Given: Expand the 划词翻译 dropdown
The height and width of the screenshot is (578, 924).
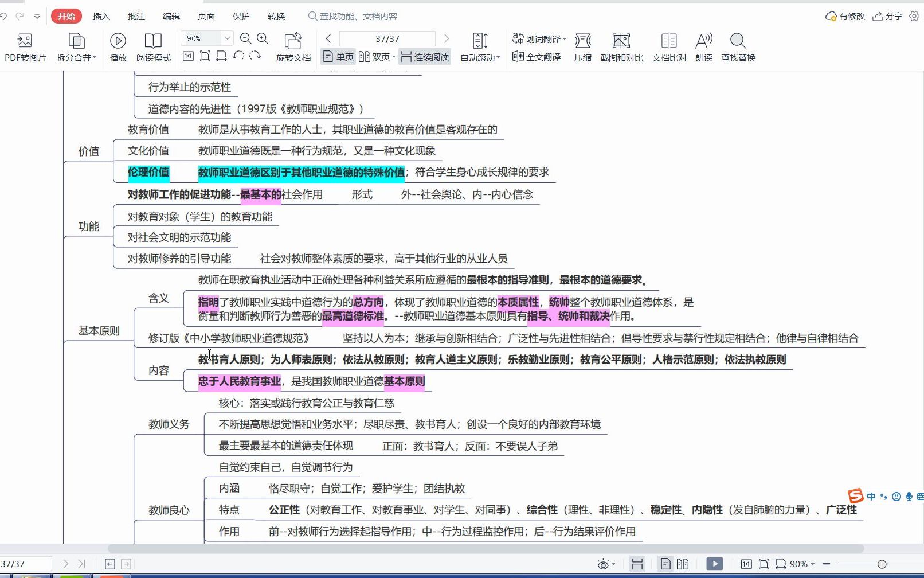Looking at the screenshot, I should point(565,39).
